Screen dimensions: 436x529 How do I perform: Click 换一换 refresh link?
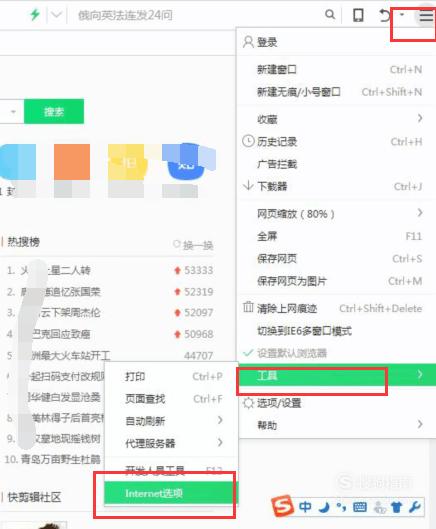193,245
